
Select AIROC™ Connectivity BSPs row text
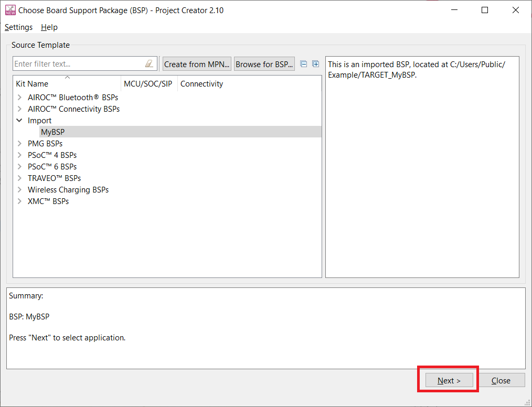(73, 109)
